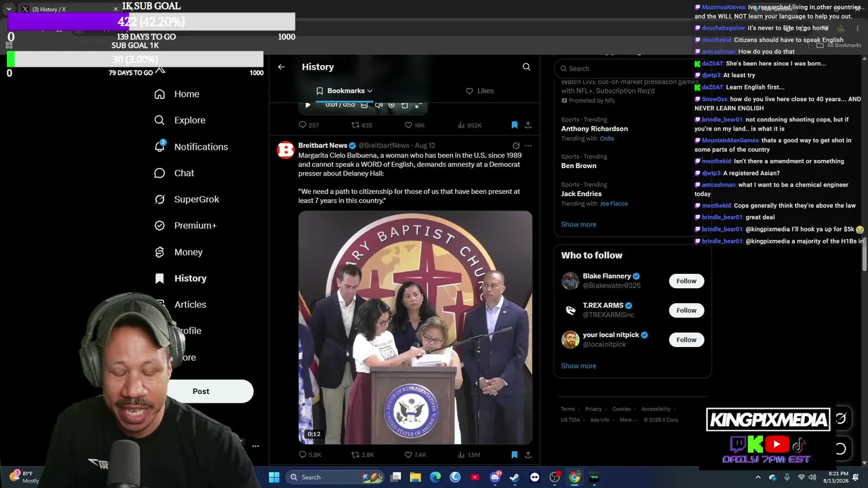The image size is (868, 488).
Task: Click the Windows taskbar Search box
Action: [336, 477]
